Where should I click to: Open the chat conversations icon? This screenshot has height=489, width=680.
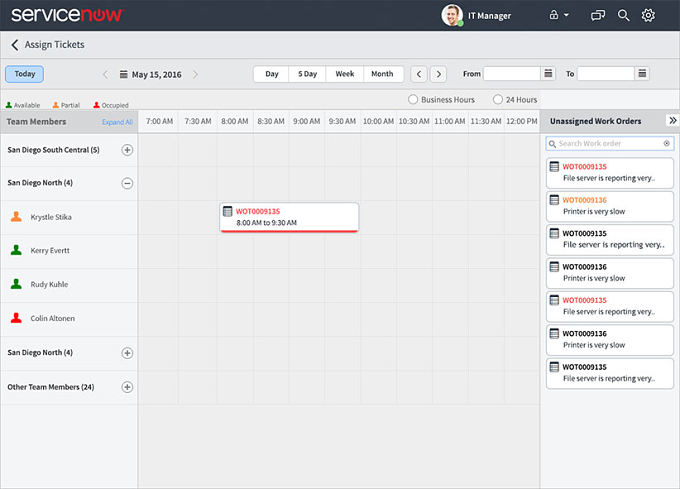coord(598,16)
